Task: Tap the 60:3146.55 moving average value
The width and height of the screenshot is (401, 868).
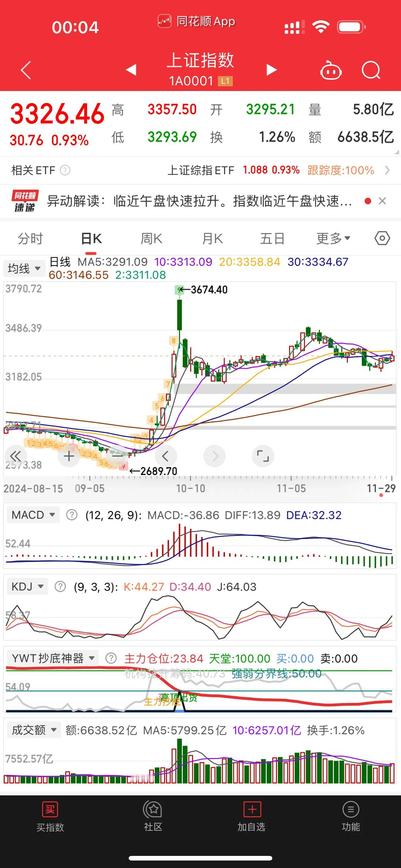Action: [79, 275]
